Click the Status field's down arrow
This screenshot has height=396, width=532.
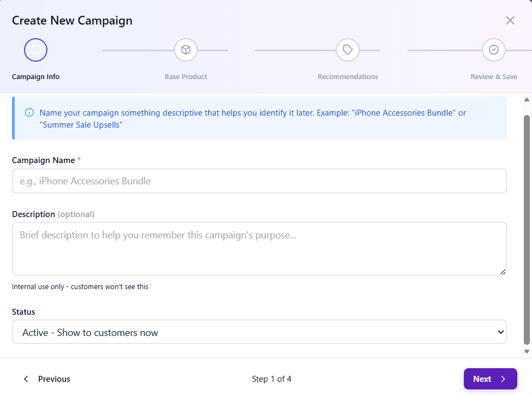500,332
